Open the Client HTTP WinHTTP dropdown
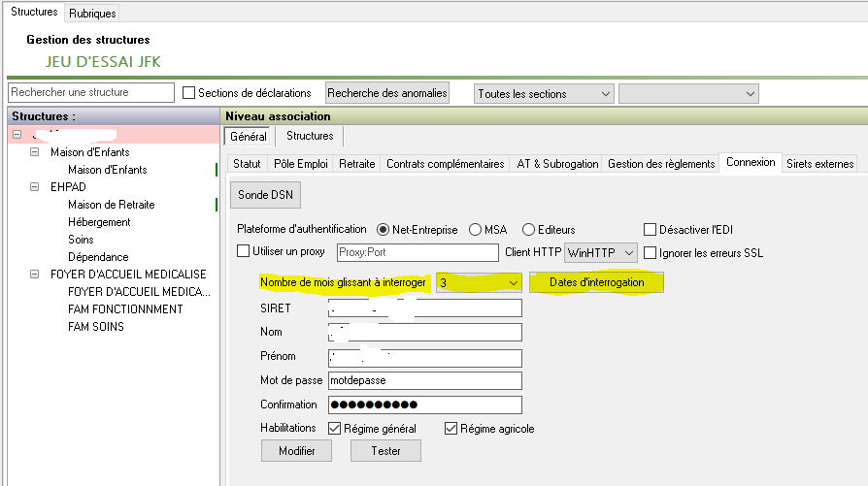 coord(601,252)
